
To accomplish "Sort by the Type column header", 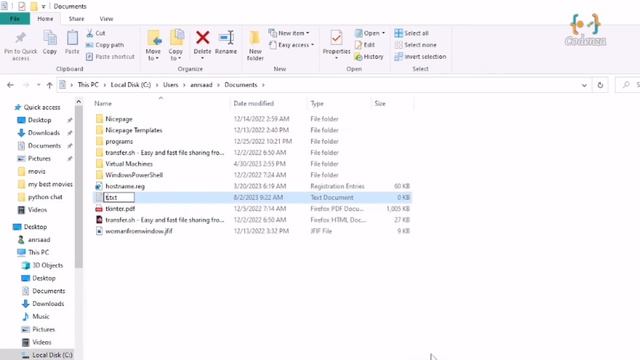I will coord(317,104).
